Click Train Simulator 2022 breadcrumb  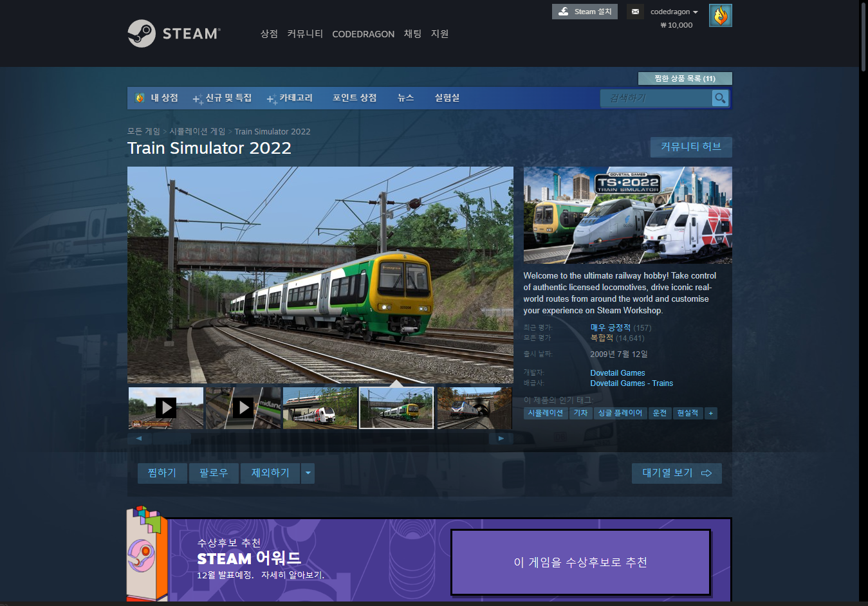272,131
